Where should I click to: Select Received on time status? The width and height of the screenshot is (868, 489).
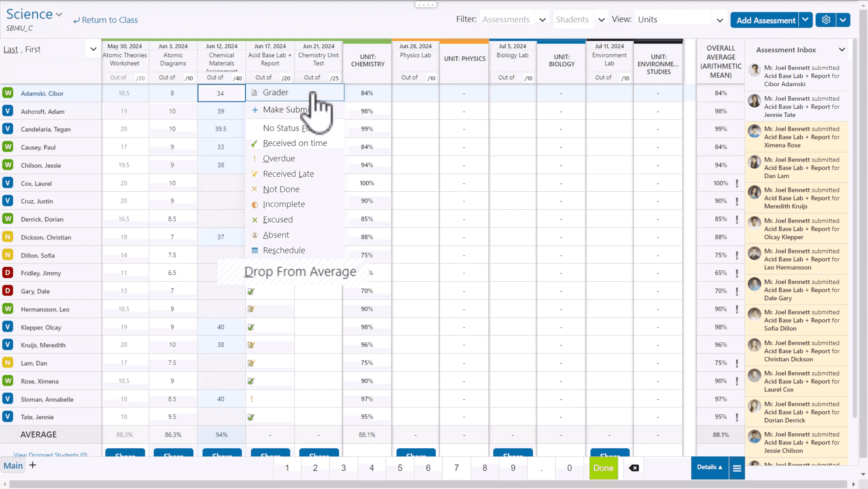[x=295, y=143]
